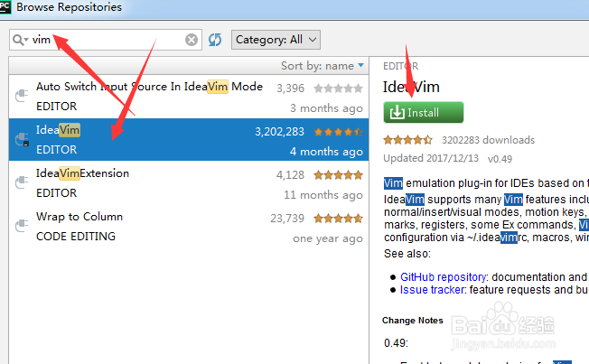Click the CODE EDITING category label
The width and height of the screenshot is (589, 364).
(76, 237)
